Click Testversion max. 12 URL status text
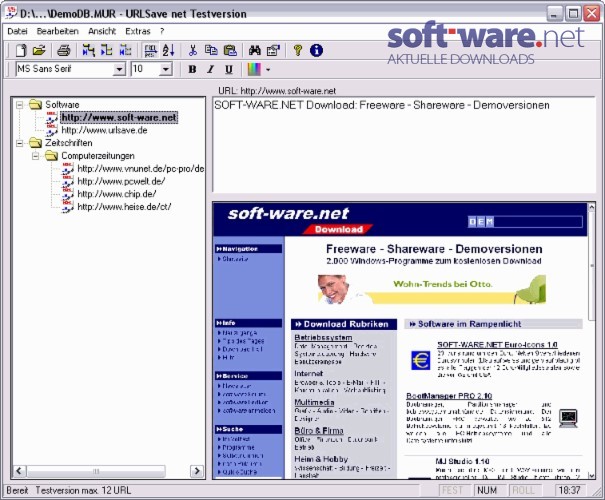The width and height of the screenshot is (605, 500). (x=83, y=490)
